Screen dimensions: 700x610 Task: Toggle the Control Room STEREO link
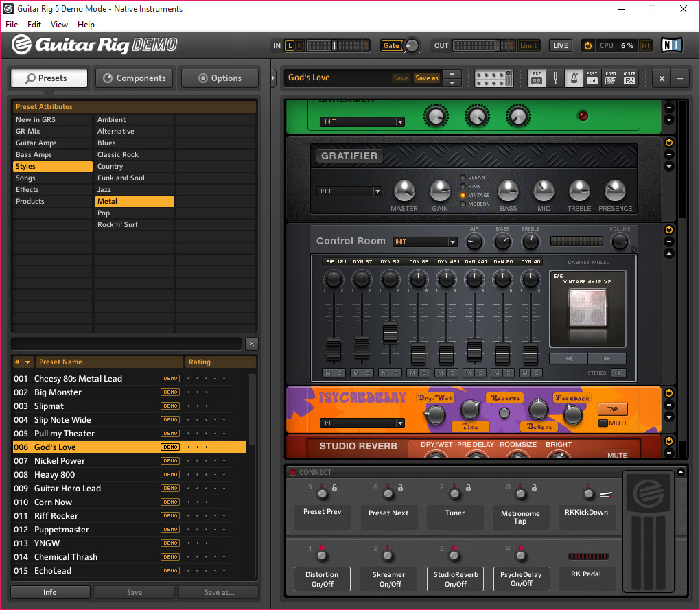click(x=618, y=373)
